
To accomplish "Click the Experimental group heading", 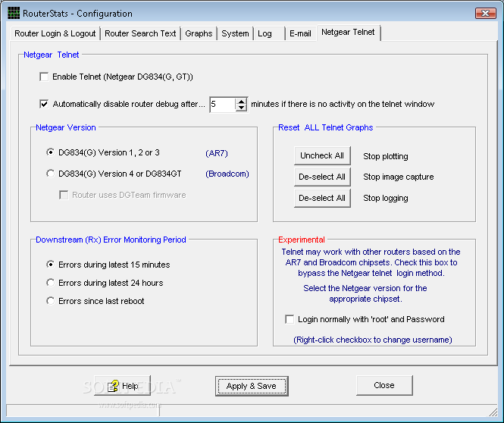I will click(x=301, y=240).
